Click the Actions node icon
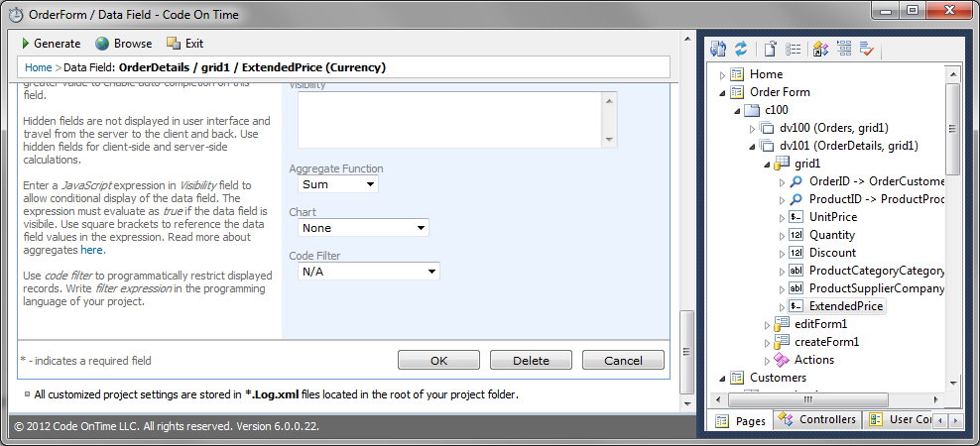Image resolution: width=980 pixels, height=446 pixels. (x=782, y=360)
